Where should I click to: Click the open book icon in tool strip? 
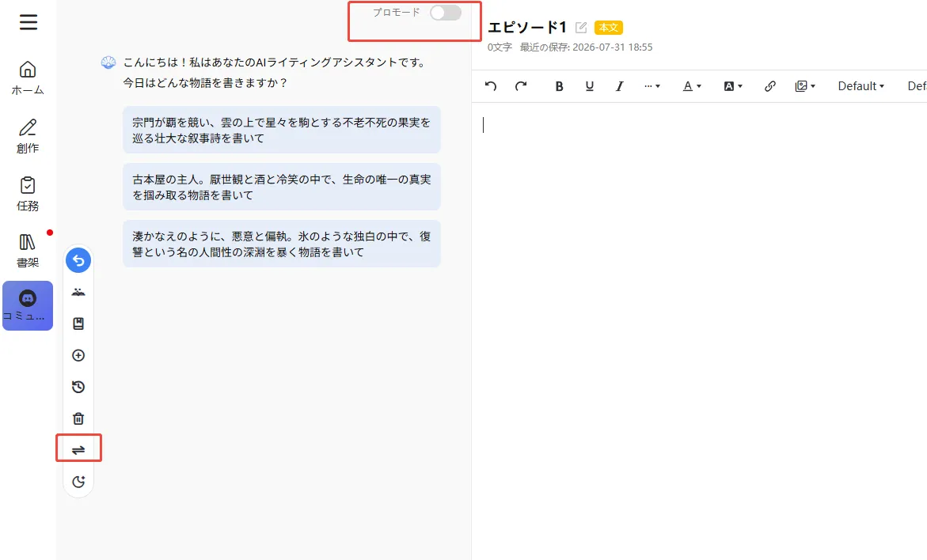(x=78, y=292)
